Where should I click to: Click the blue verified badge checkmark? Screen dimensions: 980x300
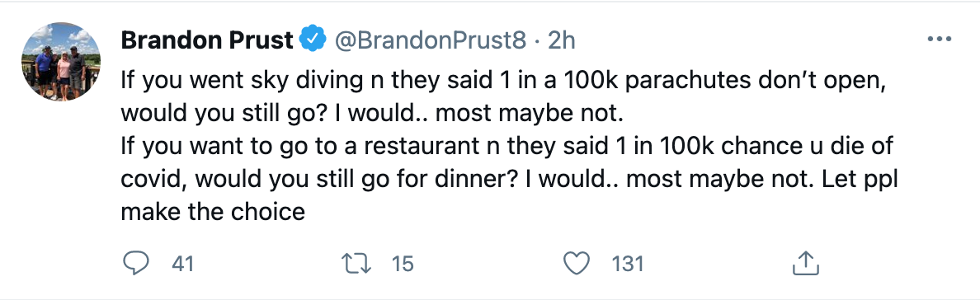[x=313, y=40]
